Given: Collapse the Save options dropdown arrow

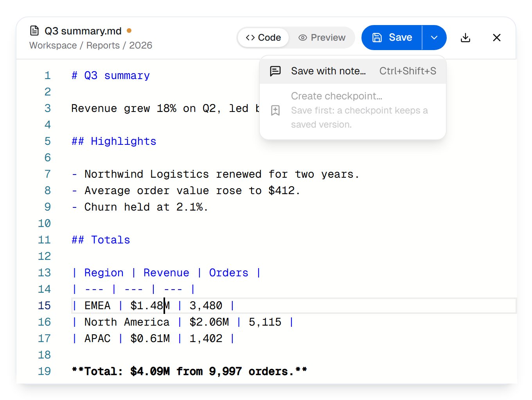Looking at the screenshot, I should [434, 38].
